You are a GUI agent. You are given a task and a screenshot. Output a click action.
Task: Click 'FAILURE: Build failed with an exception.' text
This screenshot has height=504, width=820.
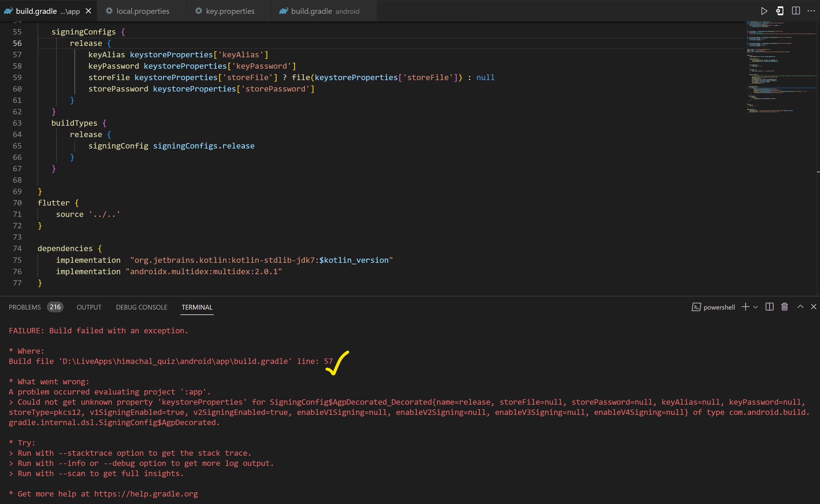(x=98, y=330)
